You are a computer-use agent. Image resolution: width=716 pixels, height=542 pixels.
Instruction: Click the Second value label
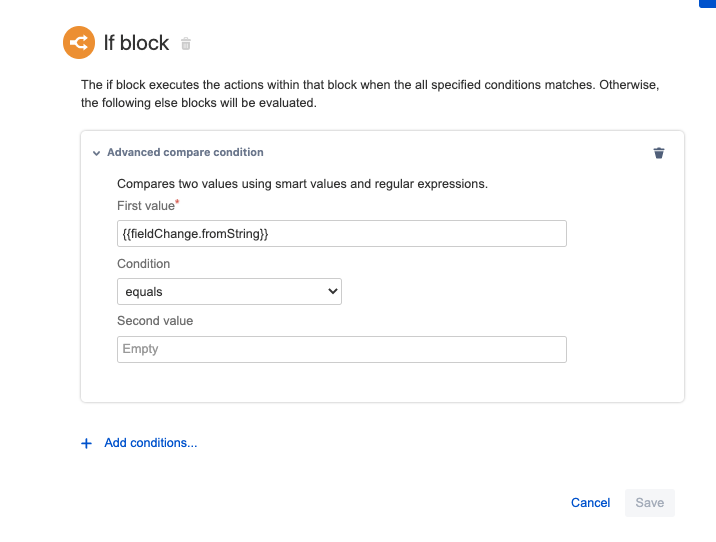click(x=155, y=321)
